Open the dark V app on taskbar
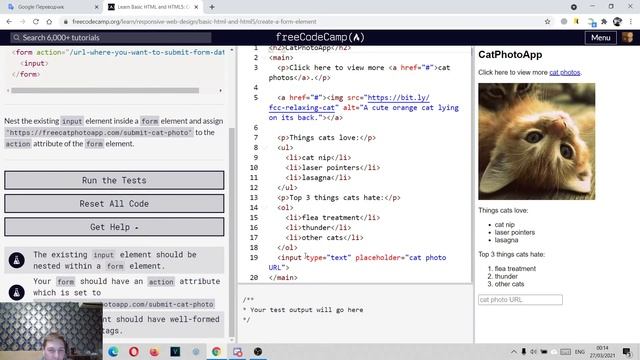640x360 pixels. click(175, 351)
